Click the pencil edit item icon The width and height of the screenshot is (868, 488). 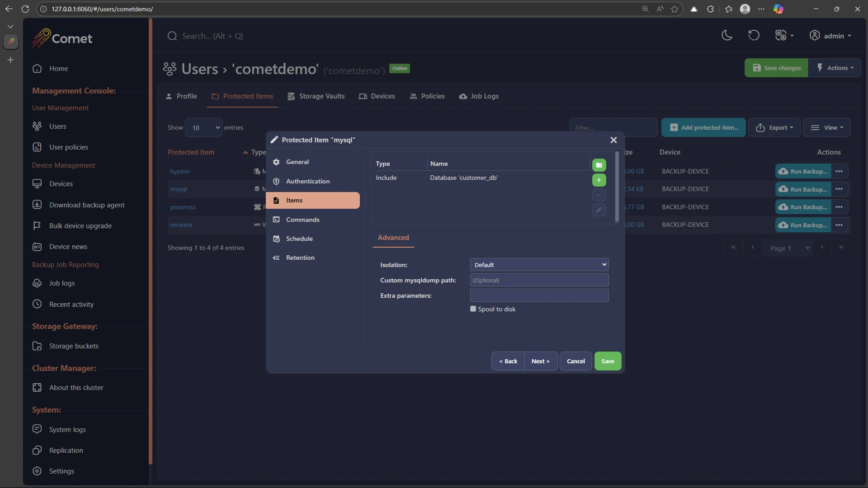pyautogui.click(x=599, y=210)
